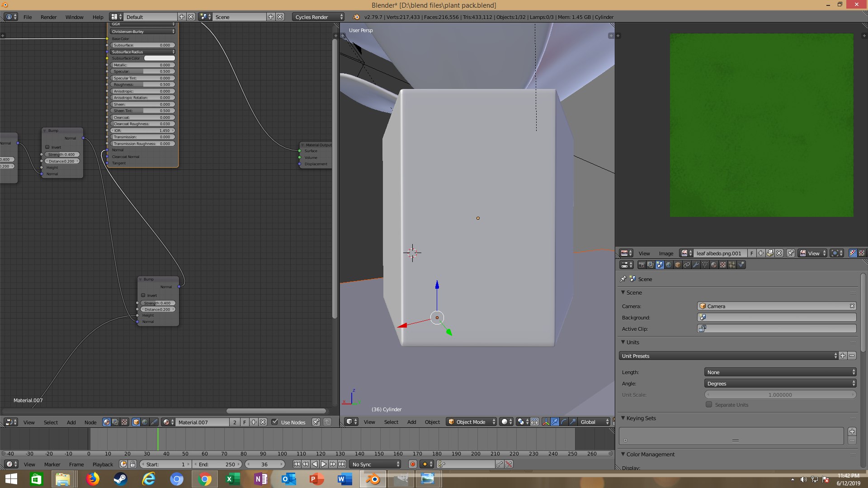868x488 pixels.
Task: Enable the Separate Units checkbox
Action: tap(709, 405)
